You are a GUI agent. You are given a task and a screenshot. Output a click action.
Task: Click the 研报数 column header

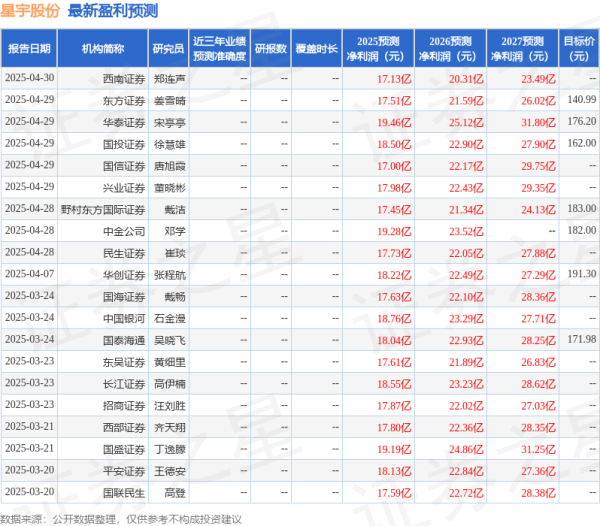point(270,48)
